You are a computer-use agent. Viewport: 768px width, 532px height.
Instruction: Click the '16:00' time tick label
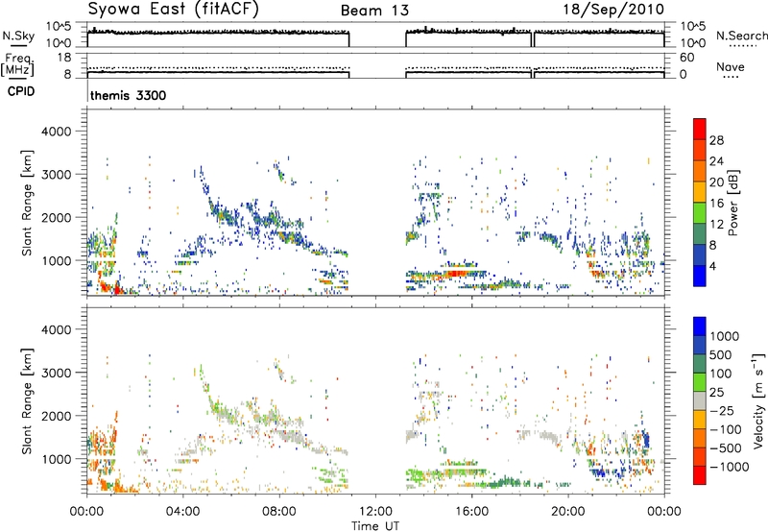point(471,512)
